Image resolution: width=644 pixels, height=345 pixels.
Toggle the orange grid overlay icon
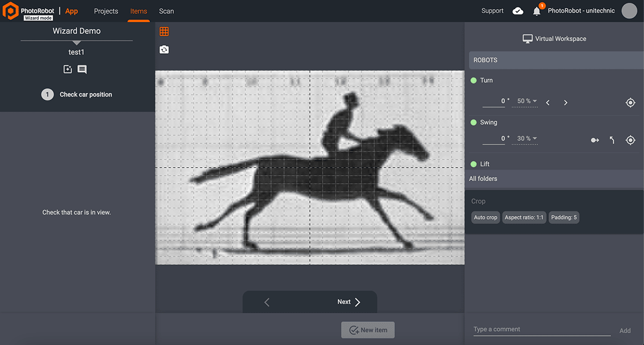point(164,32)
